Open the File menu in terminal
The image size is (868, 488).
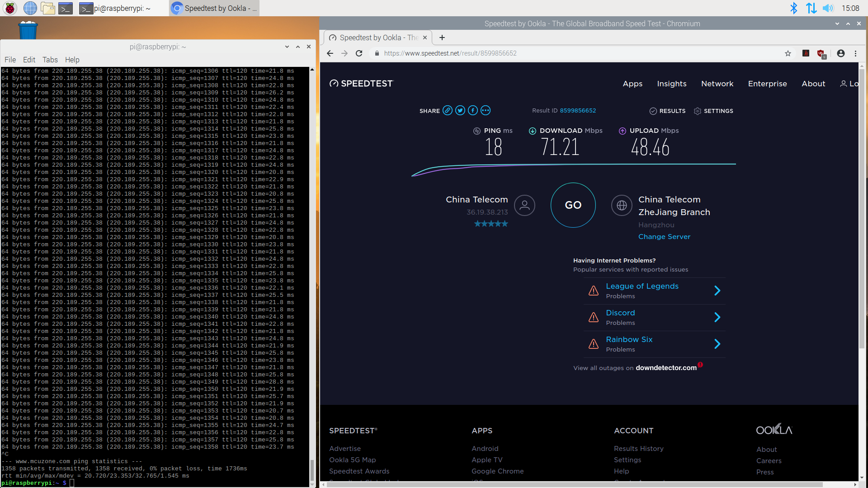pyautogui.click(x=10, y=60)
